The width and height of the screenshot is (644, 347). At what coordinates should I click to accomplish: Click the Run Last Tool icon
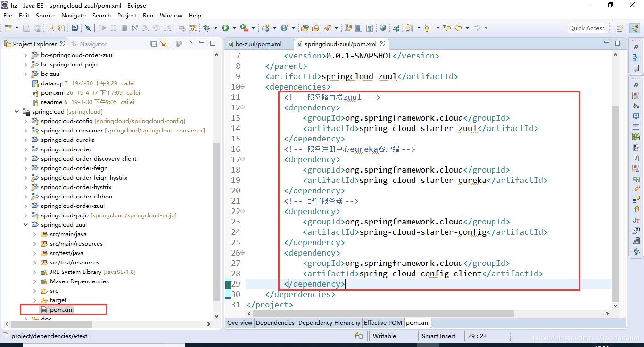click(x=244, y=28)
